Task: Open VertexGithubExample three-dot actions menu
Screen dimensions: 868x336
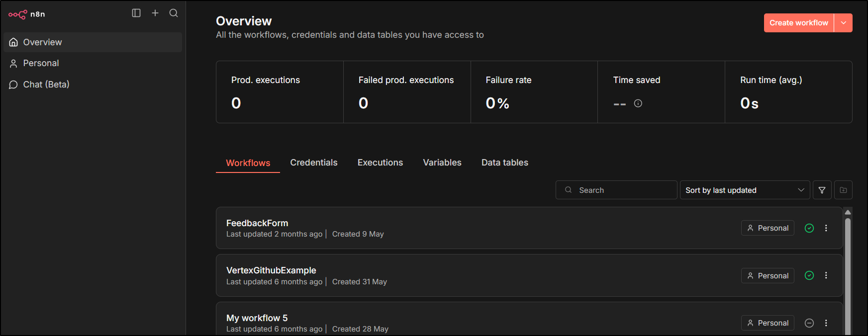Action: [826, 275]
